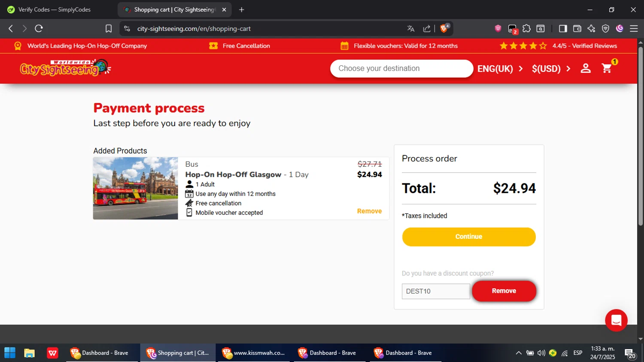Click the page vertical scrollbar
The height and width of the screenshot is (362, 644).
(641, 136)
